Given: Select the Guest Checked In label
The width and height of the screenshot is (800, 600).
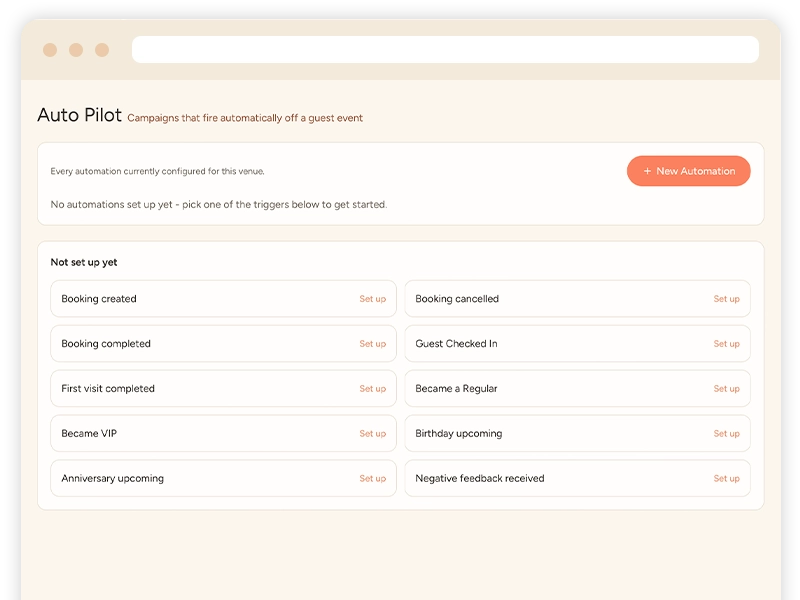Looking at the screenshot, I should tap(456, 344).
